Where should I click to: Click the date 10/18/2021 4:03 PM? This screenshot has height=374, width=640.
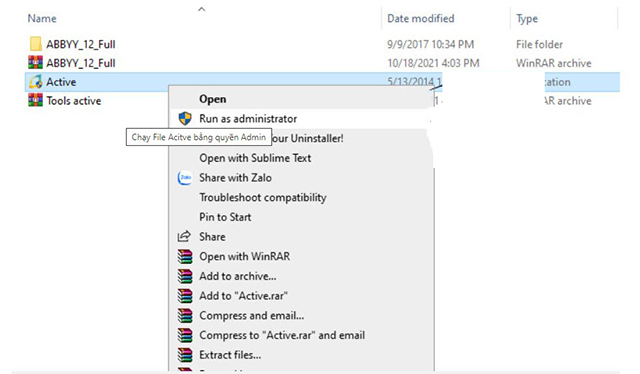[433, 63]
